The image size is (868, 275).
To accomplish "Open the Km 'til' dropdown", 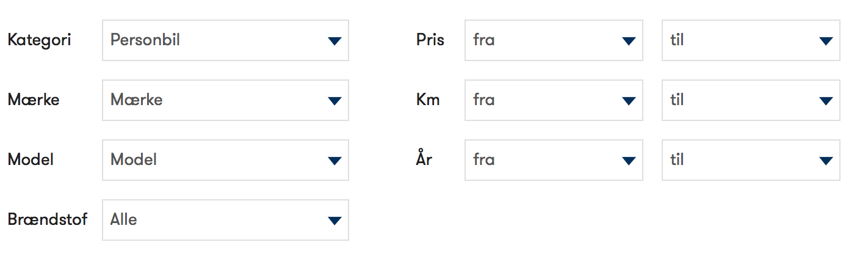I will 751,100.
